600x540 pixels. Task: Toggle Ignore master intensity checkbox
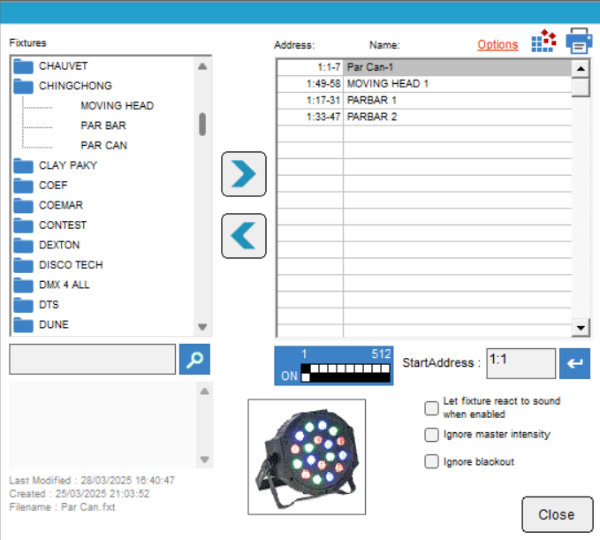(x=432, y=435)
